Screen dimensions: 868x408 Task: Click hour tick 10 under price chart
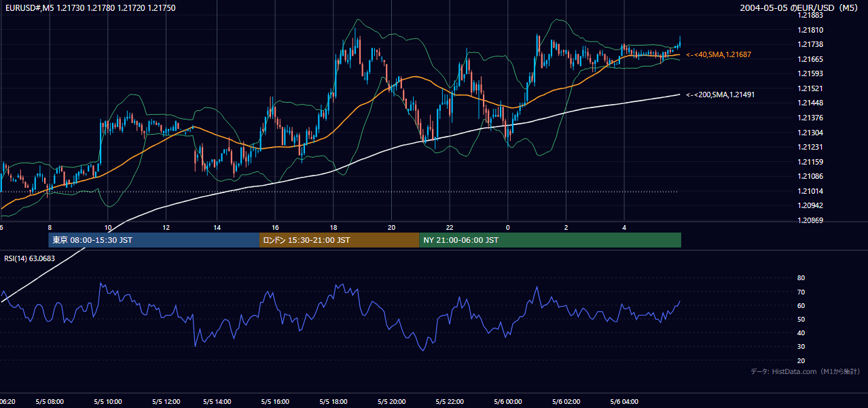[108, 227]
